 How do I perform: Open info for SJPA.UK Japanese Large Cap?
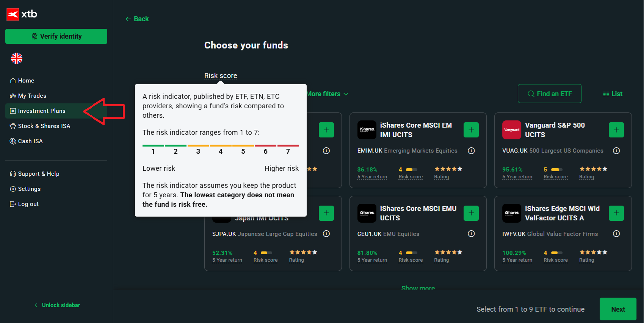(326, 234)
